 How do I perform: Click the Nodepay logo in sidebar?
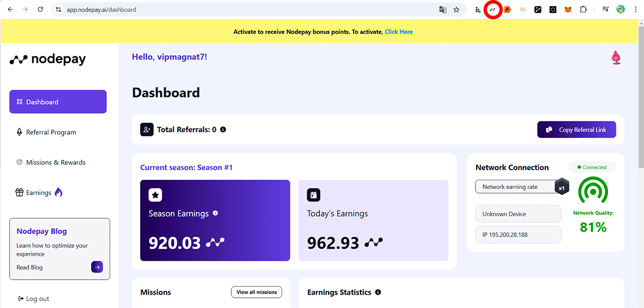pyautogui.click(x=48, y=60)
